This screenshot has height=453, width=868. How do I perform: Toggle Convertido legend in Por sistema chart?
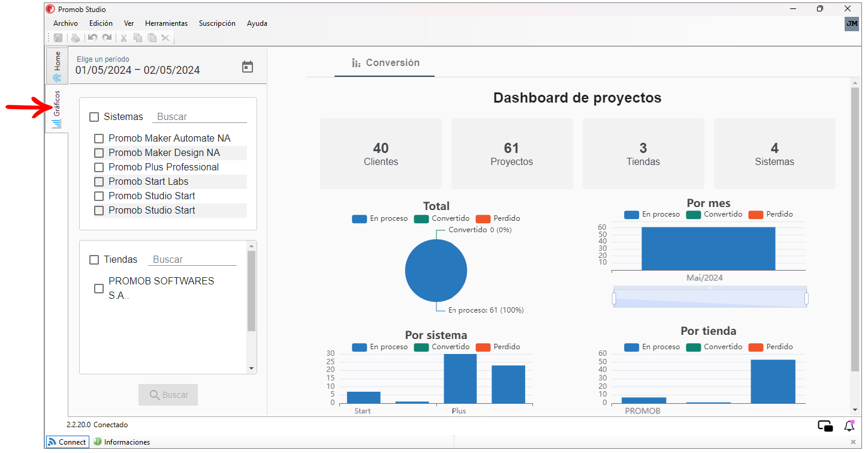[x=442, y=347]
